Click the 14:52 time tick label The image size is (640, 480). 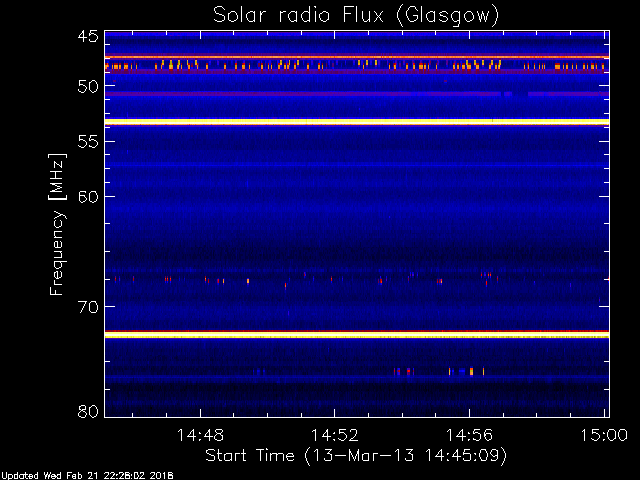click(x=335, y=436)
